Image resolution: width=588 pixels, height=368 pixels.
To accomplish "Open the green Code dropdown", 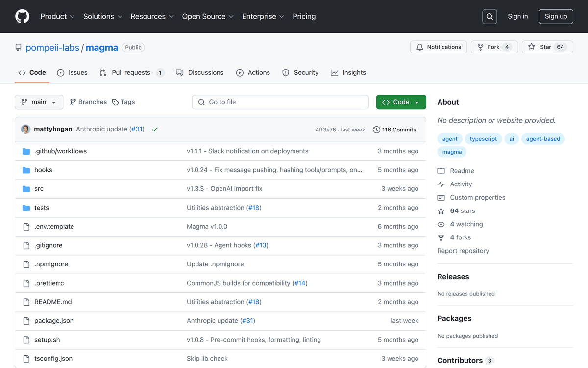I will pyautogui.click(x=401, y=102).
